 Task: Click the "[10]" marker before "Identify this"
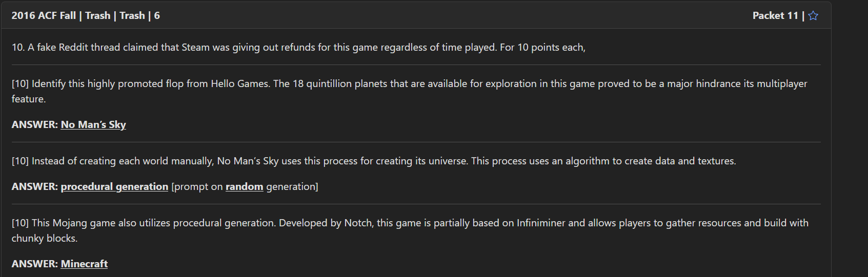20,84
